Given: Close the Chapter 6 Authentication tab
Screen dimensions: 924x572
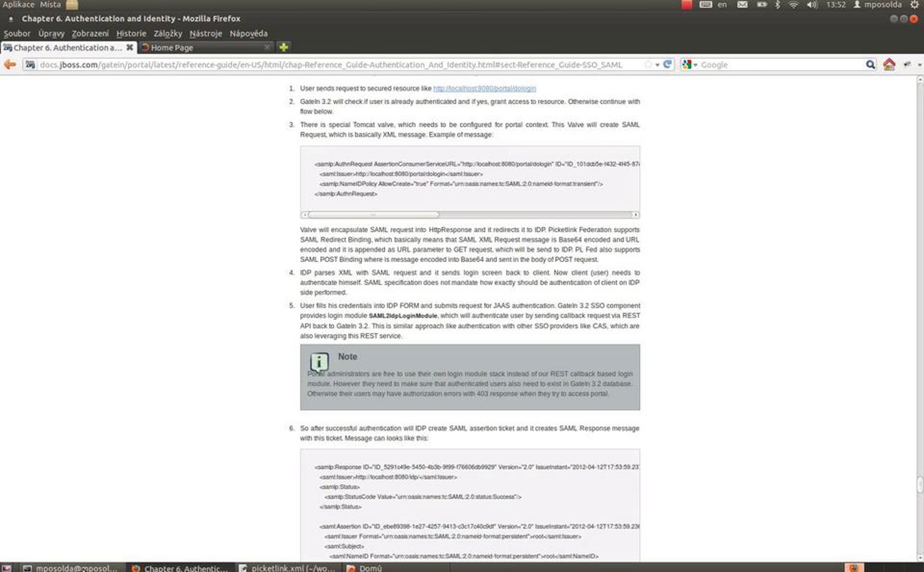Looking at the screenshot, I should (130, 47).
